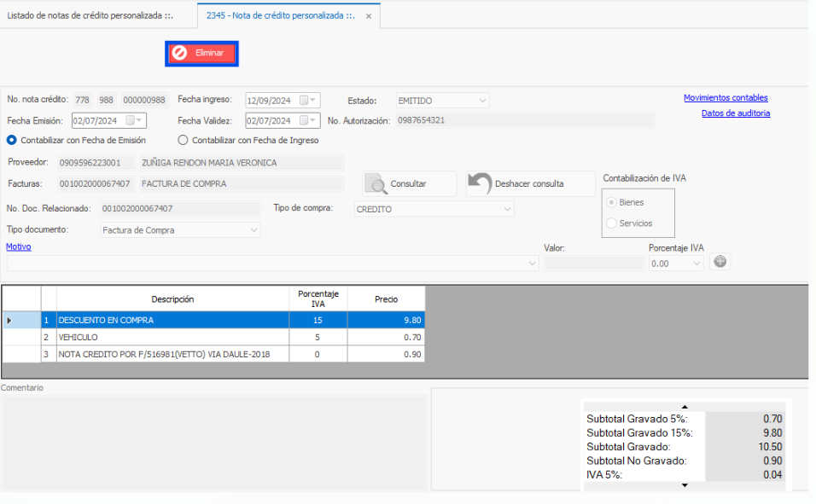Select Contabilizar con Fecha de Emisión
816x504 pixels.
tap(12, 140)
